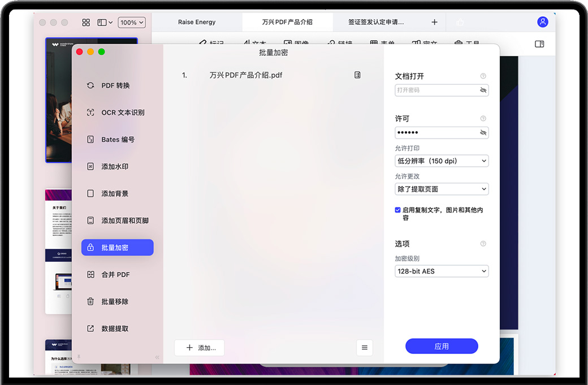Reveal the 许可 password with eye toggle
This screenshot has width=588, height=385.
[x=483, y=133]
